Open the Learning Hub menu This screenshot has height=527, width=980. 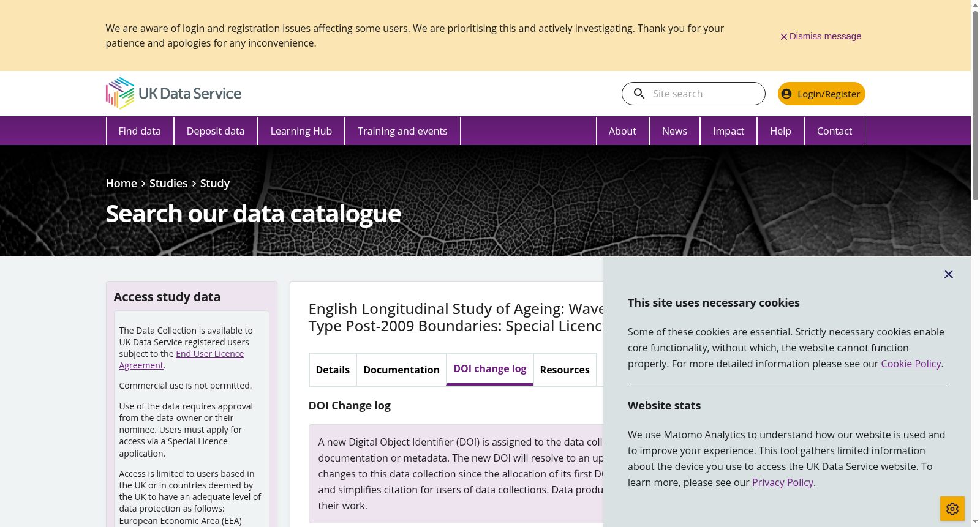point(301,131)
